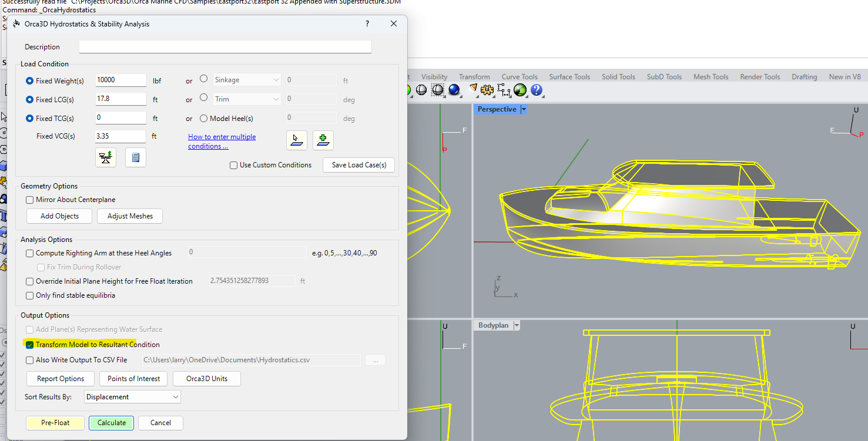Open the calculator icon button
Image resolution: width=868 pixels, height=441 pixels.
136,157
